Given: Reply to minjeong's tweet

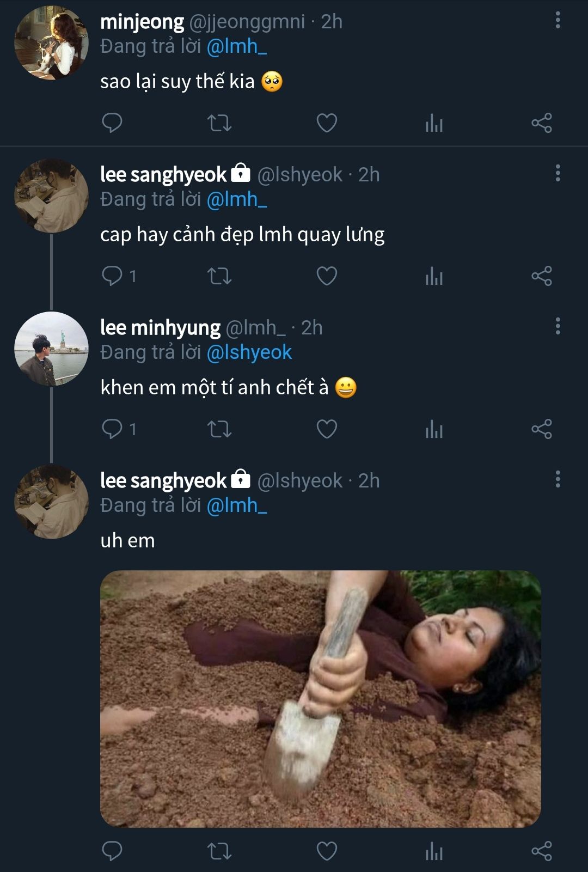Looking at the screenshot, I should tap(112, 123).
